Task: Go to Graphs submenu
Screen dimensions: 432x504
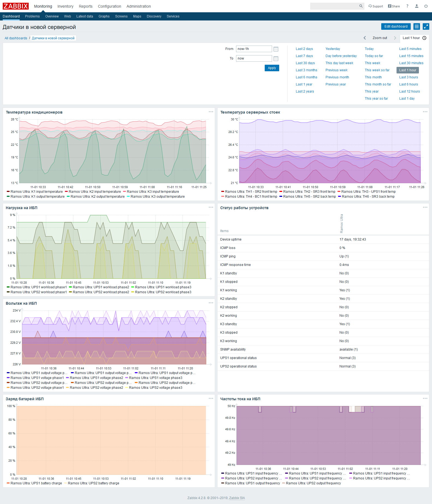Action: click(x=104, y=16)
